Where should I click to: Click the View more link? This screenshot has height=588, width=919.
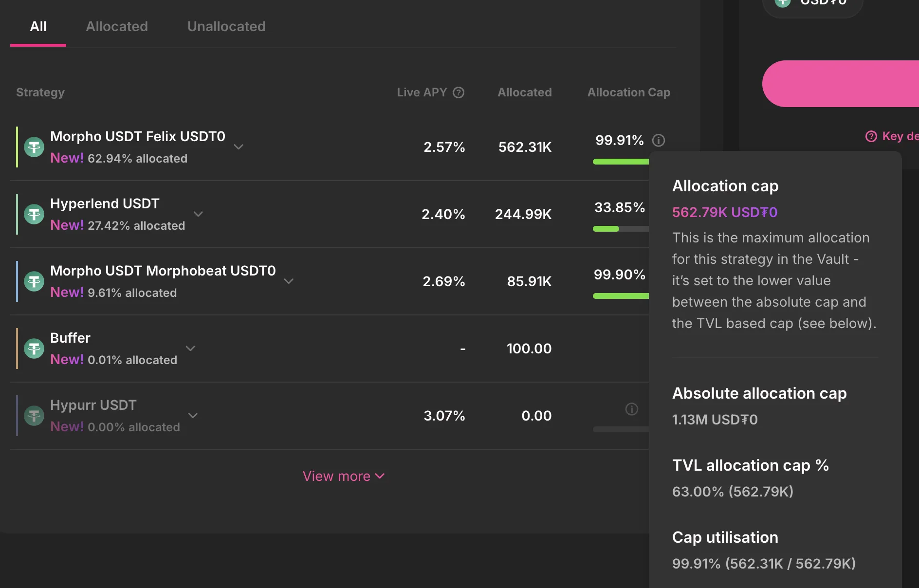(x=343, y=476)
